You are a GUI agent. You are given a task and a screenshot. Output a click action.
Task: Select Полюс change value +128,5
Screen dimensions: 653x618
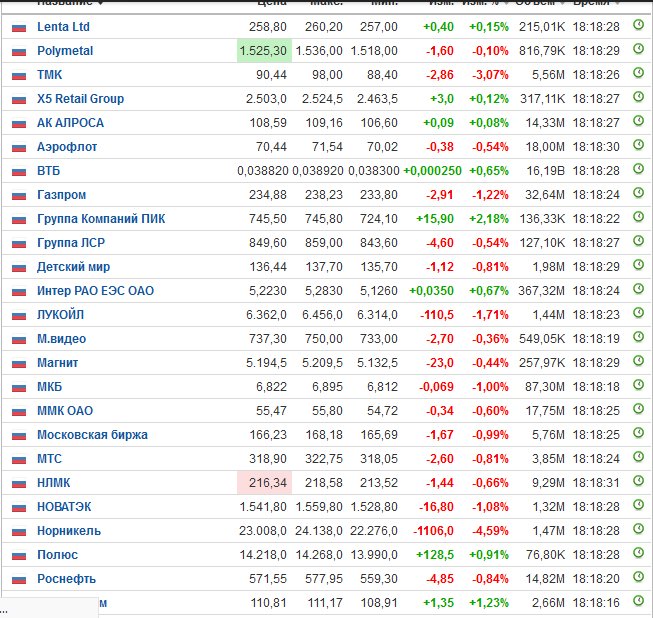pyautogui.click(x=435, y=555)
